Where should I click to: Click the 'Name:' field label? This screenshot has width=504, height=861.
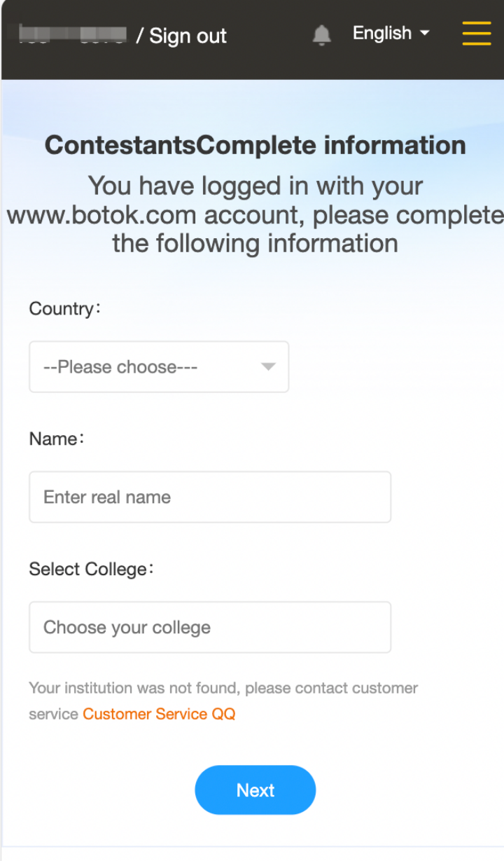(57, 439)
